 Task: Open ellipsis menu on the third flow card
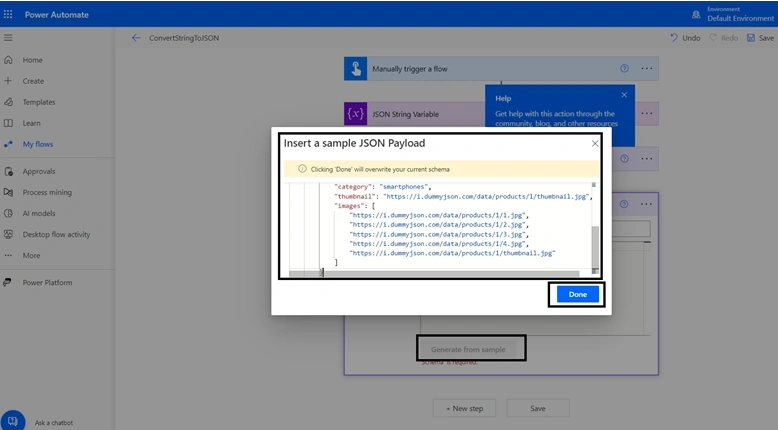(x=647, y=159)
